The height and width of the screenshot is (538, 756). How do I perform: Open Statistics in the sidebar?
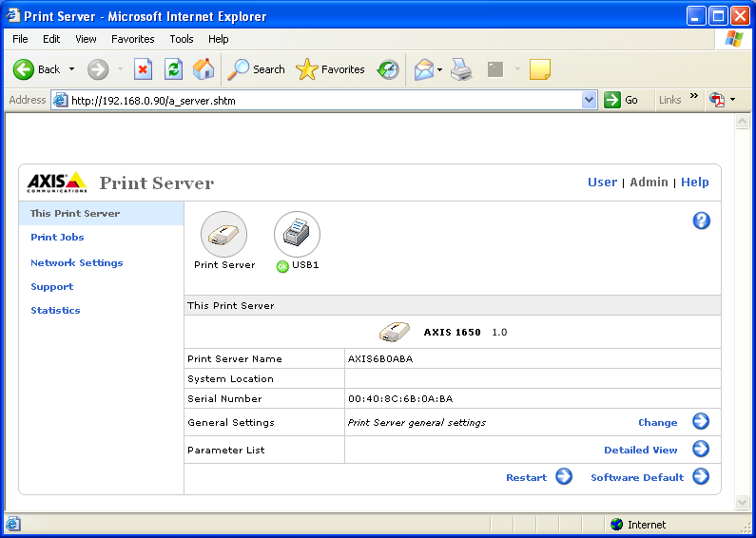pyautogui.click(x=55, y=311)
